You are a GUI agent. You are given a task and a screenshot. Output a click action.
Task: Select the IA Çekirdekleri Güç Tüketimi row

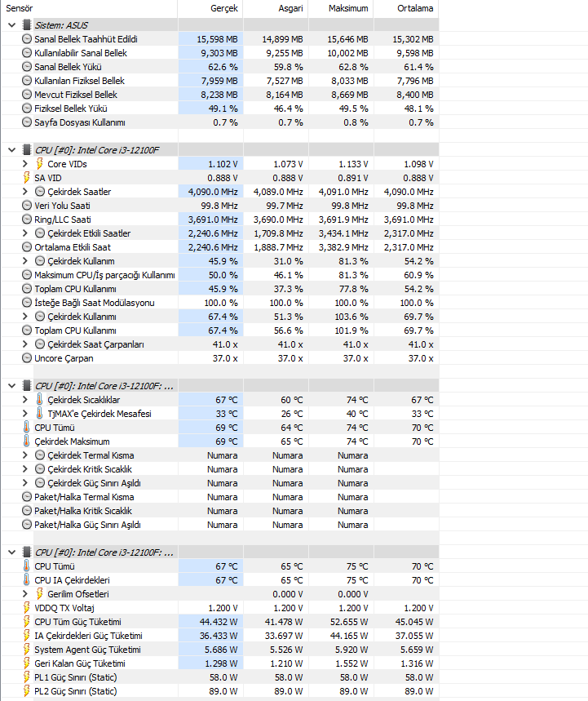(x=220, y=635)
